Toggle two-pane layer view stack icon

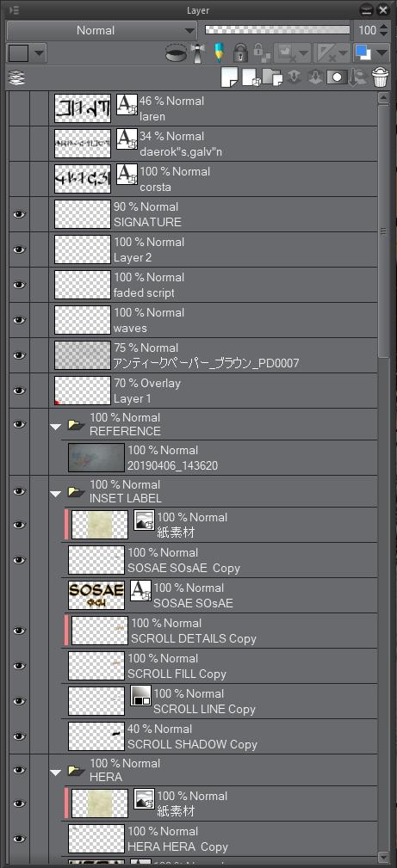pos(17,78)
